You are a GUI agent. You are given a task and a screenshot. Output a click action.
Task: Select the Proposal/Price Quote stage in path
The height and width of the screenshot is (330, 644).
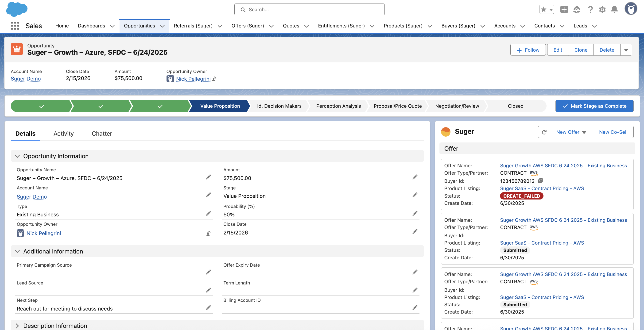[x=397, y=106]
